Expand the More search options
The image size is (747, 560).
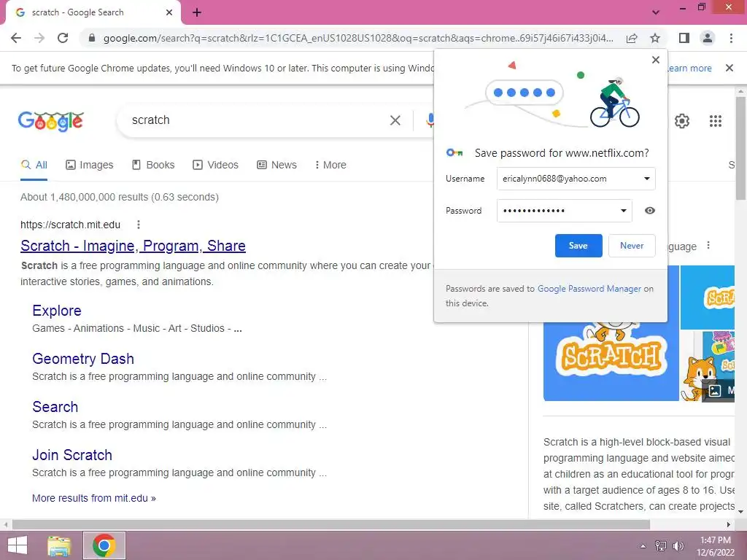[x=330, y=165]
